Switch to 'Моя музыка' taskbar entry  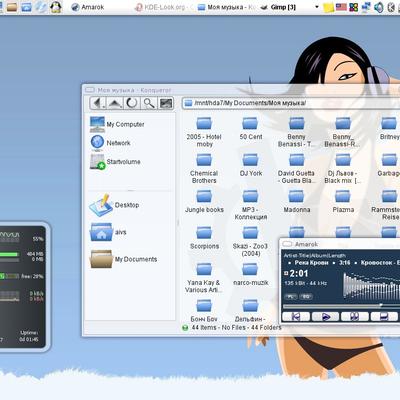(227, 7)
